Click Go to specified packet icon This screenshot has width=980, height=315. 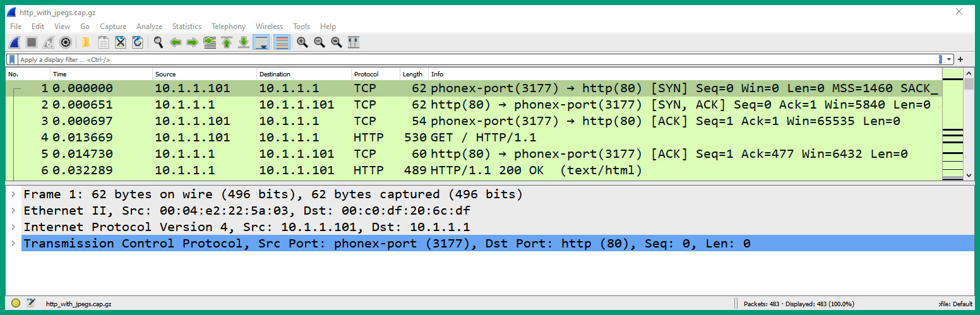click(x=210, y=42)
